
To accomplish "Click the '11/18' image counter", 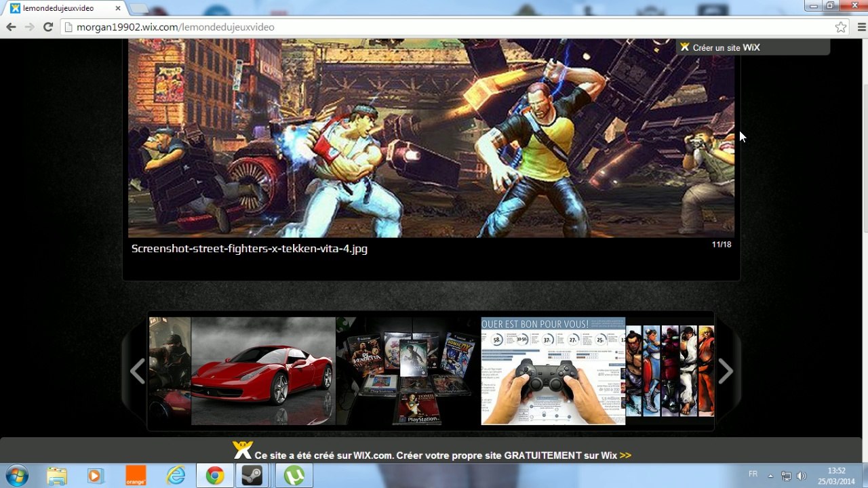I will coord(722,245).
